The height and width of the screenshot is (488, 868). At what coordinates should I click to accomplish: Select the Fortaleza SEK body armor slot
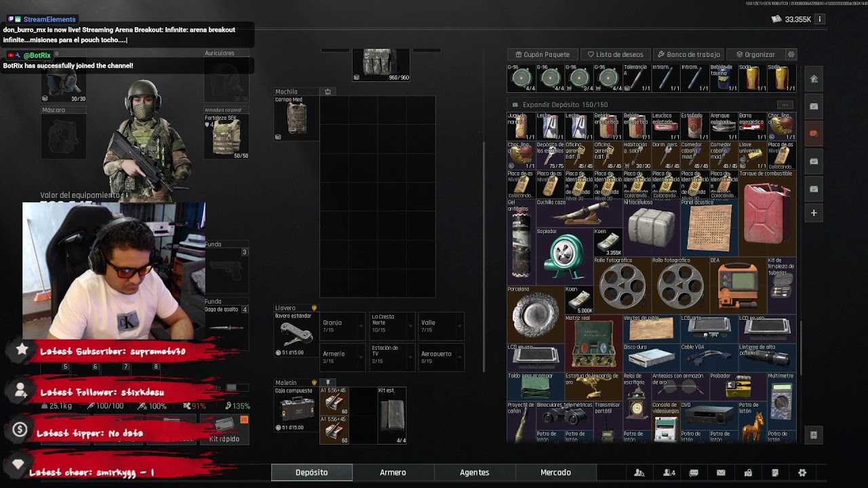[226, 137]
